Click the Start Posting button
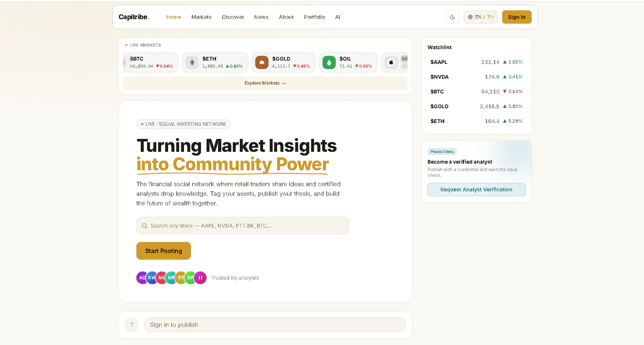This screenshot has height=345, width=644. click(164, 251)
